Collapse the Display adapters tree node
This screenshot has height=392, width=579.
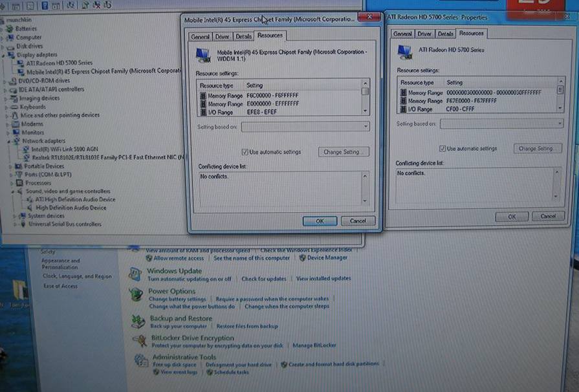click(x=4, y=56)
